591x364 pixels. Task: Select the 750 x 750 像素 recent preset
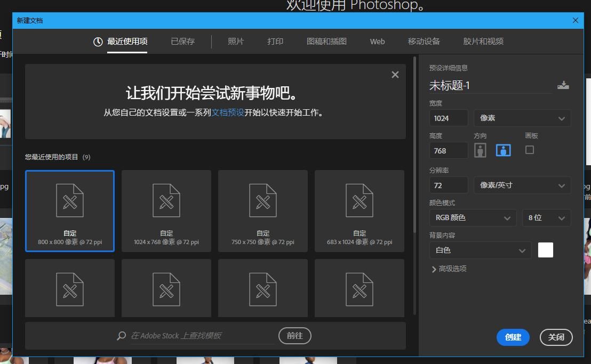coord(262,211)
